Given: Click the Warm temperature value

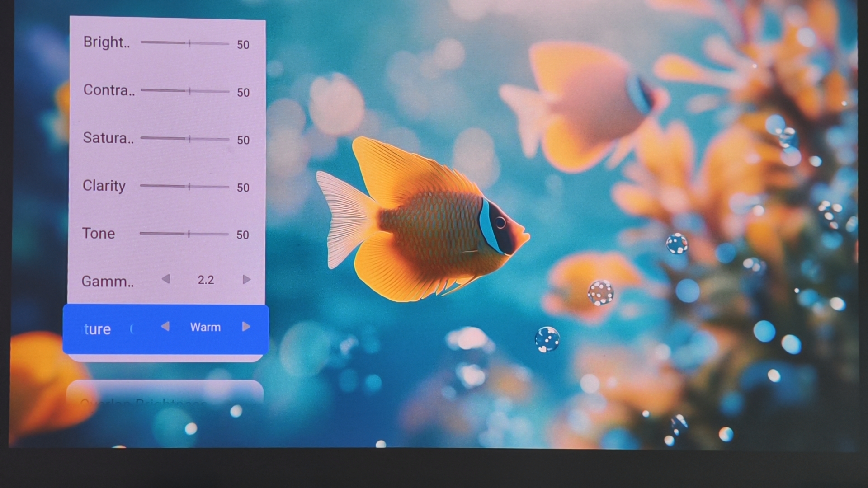Looking at the screenshot, I should pyautogui.click(x=205, y=327).
